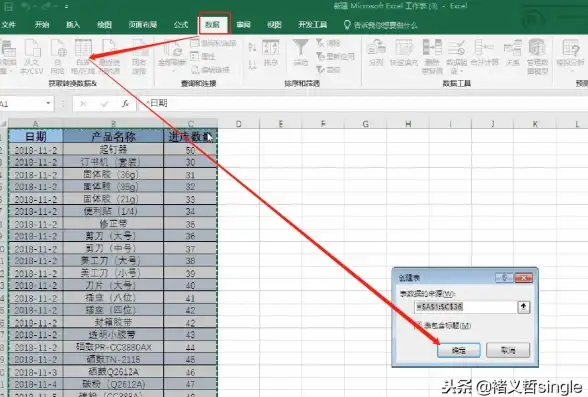
Task: Sort ascending with the A-Z icon
Action: click(252, 47)
